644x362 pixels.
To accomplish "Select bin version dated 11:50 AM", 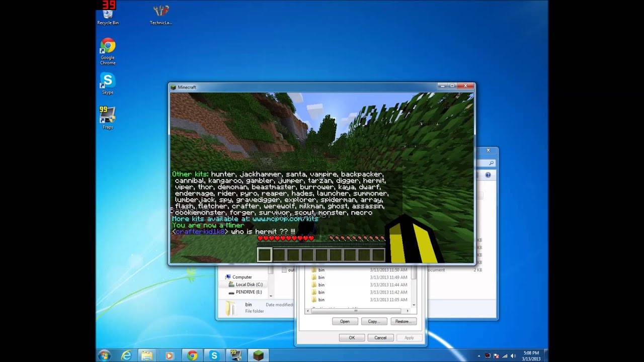I will (x=360, y=270).
